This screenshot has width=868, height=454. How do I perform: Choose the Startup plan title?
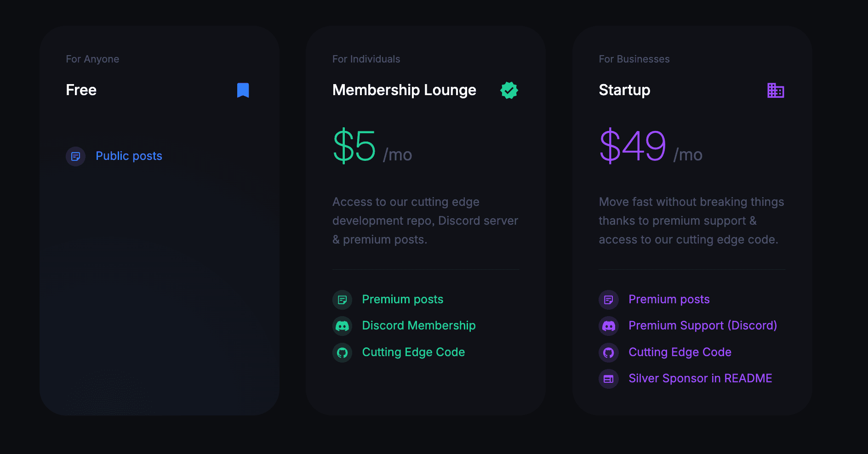(x=624, y=90)
